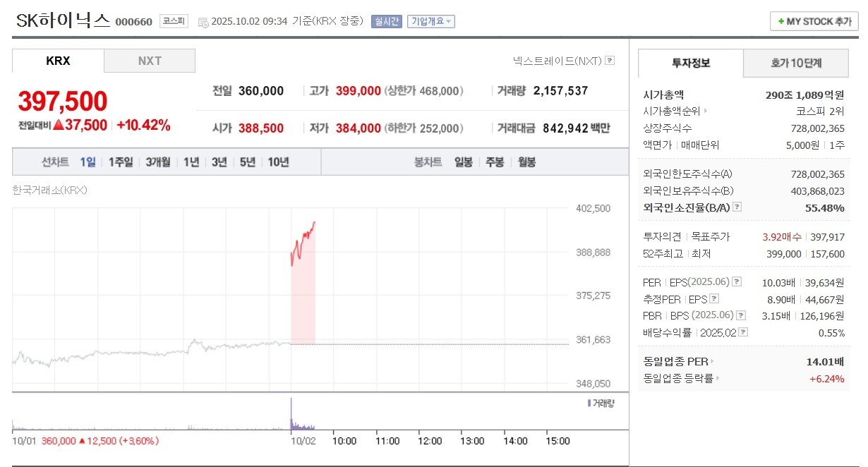Open help icon beside PER EPS(2025.06)
Screen dimensions: 868x467
coord(737,282)
